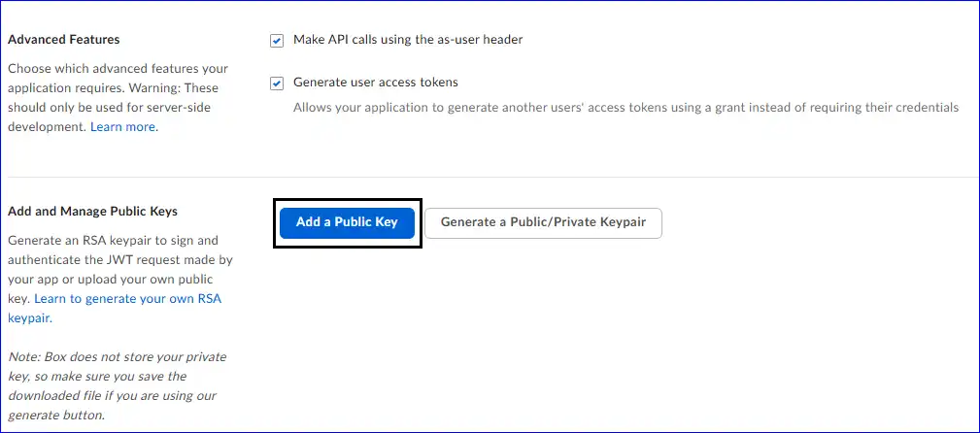Screen dimensions: 980x433
Task: Uncheck the Generate user access tokens checkbox
Action: (x=277, y=83)
